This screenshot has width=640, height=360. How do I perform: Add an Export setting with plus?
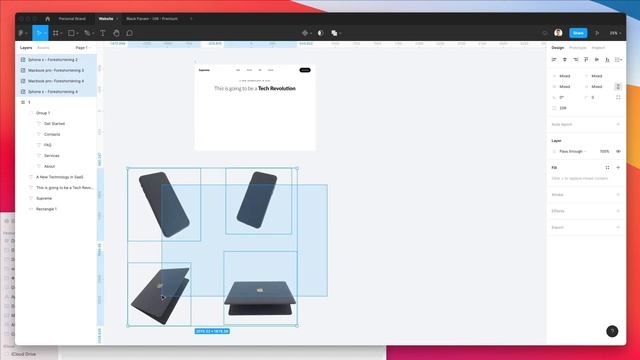618,227
